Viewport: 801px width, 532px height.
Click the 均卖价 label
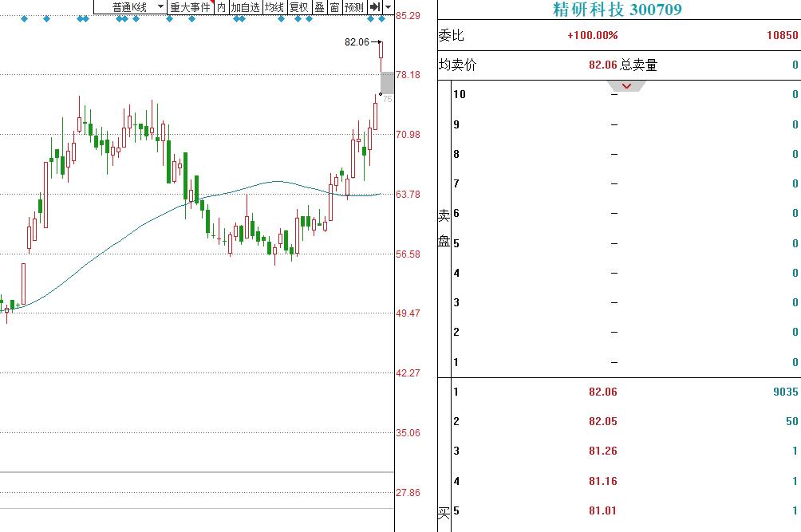coord(457,65)
